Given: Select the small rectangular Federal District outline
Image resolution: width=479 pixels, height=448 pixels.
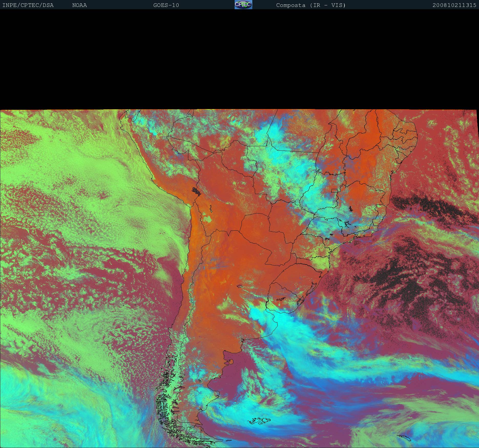Looking at the screenshot, I should (x=334, y=190).
